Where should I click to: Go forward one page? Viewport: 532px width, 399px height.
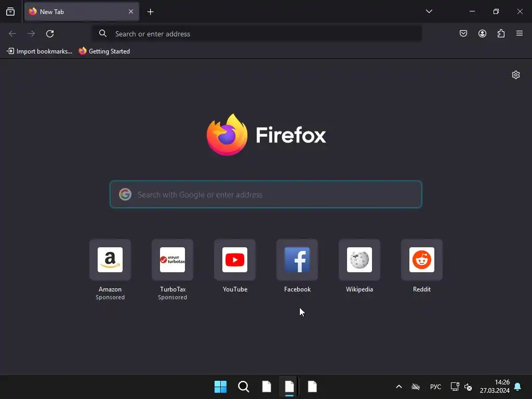pyautogui.click(x=31, y=34)
